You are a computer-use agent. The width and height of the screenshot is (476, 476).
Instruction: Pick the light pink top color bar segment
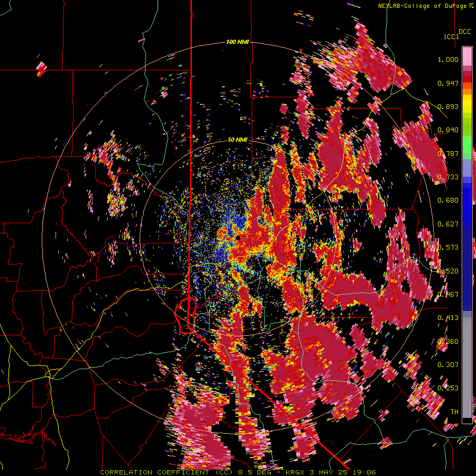pos(467,56)
